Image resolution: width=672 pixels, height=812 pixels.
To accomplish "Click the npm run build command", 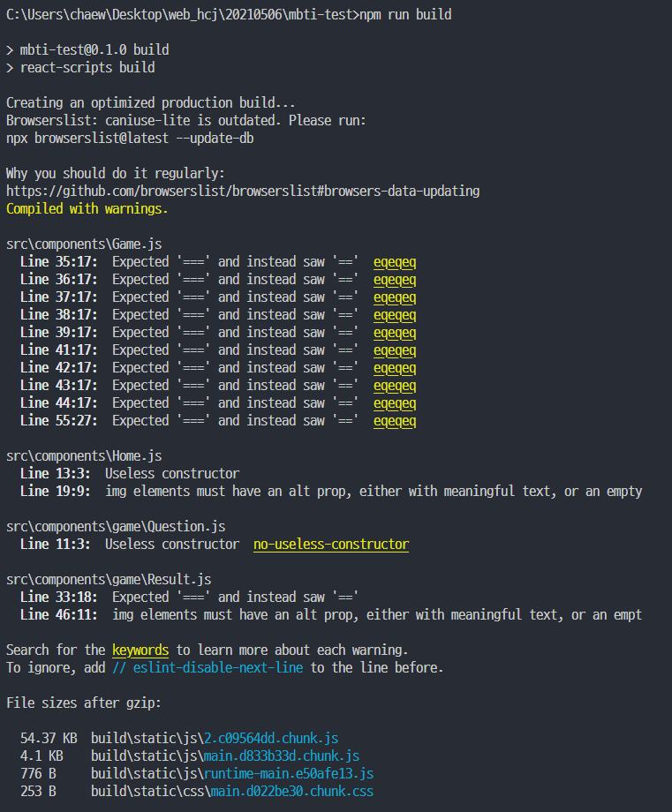I will click(405, 14).
